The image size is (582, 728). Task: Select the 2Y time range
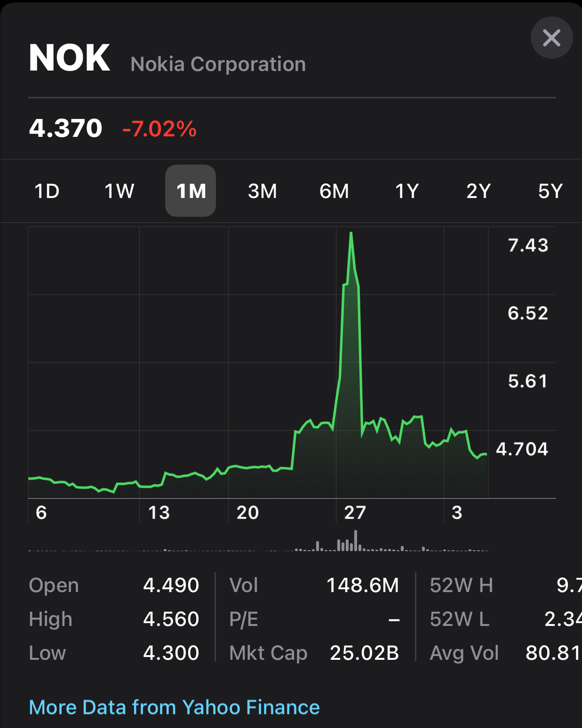[478, 191]
